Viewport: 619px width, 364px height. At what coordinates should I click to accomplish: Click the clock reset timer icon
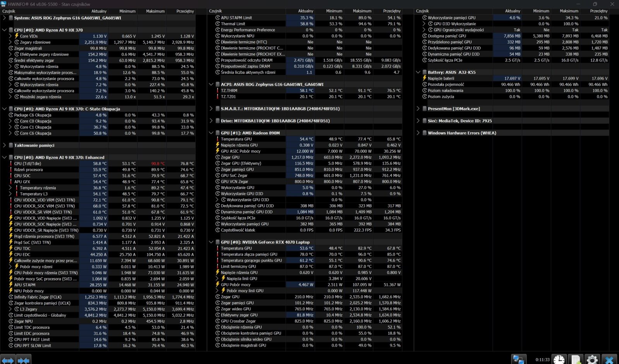click(x=559, y=359)
